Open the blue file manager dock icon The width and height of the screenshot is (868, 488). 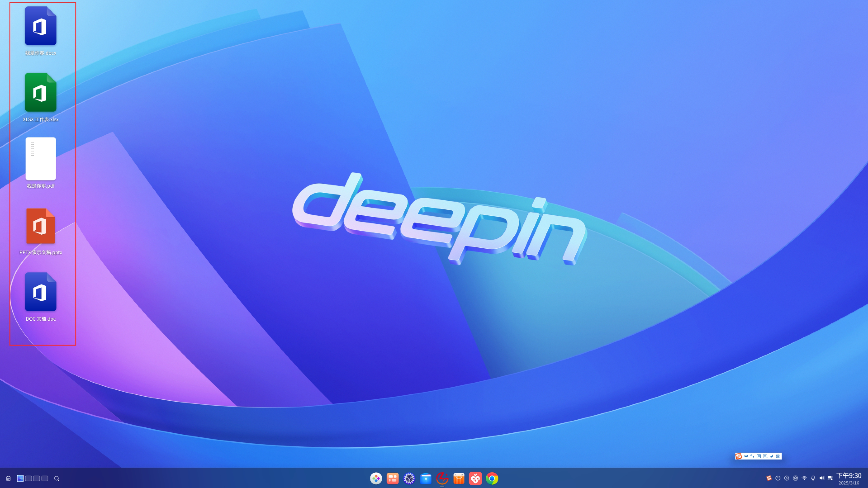(426, 478)
